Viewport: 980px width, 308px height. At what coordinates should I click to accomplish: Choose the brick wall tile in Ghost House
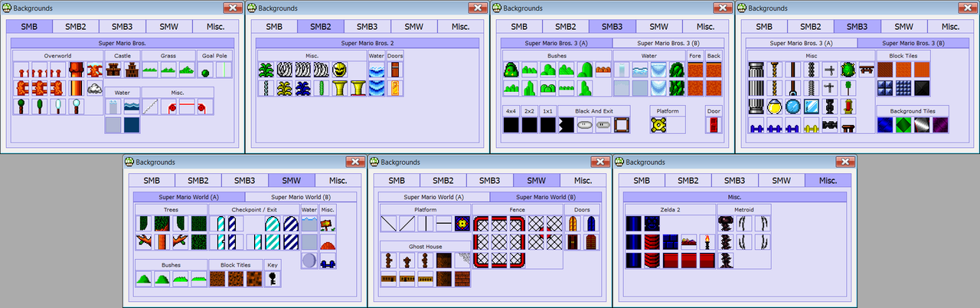(462, 279)
